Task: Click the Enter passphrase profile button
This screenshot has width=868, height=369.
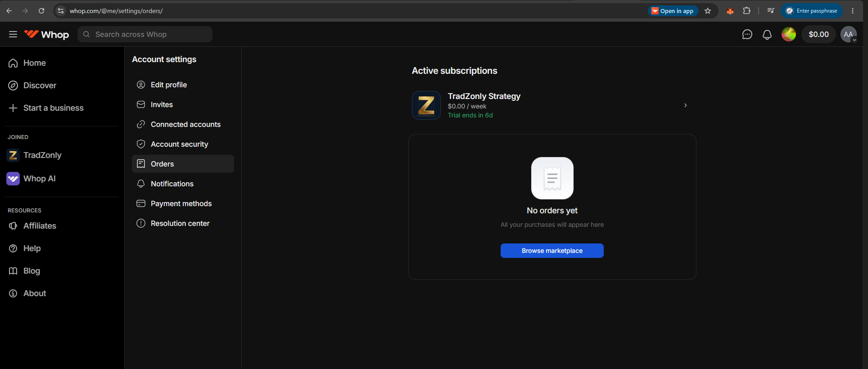Action: 812,11
